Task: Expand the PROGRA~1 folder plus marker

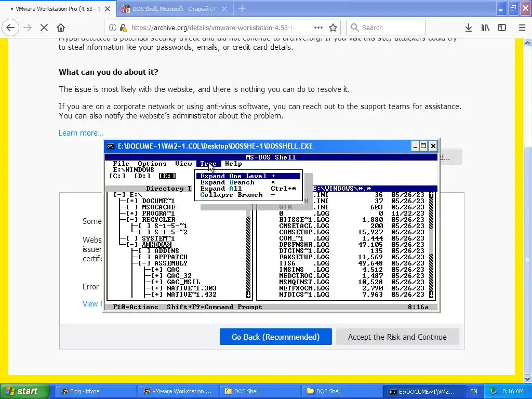Action: tap(132, 214)
